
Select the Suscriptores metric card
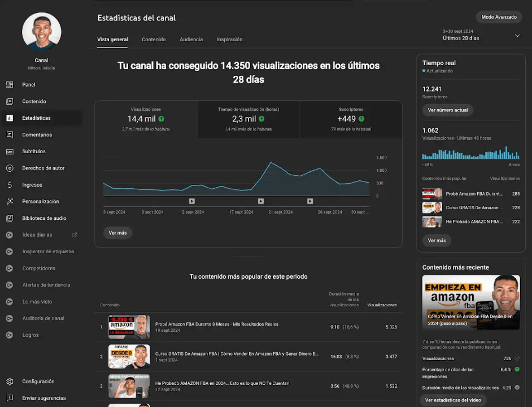tap(351, 119)
